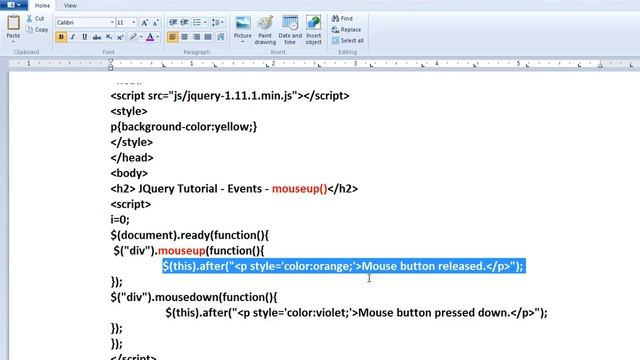Toggle Bold formatting
The height and width of the screenshot is (360, 640).
pos(61,37)
